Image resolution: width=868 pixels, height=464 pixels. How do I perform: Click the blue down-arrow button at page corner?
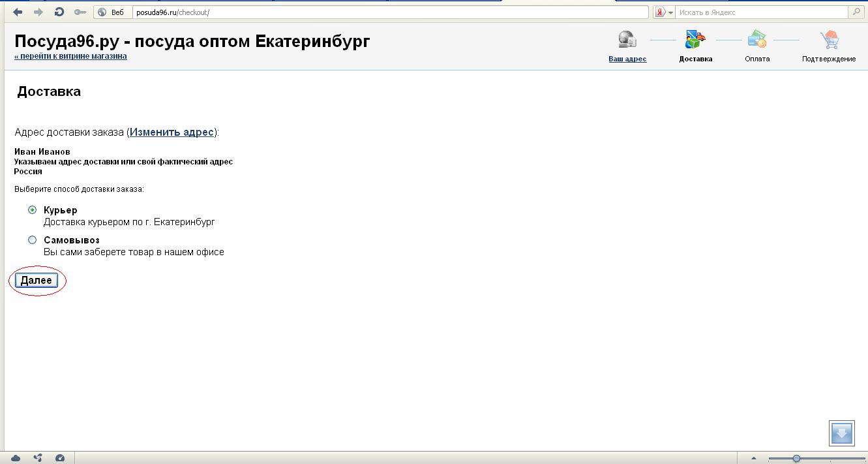(842, 433)
